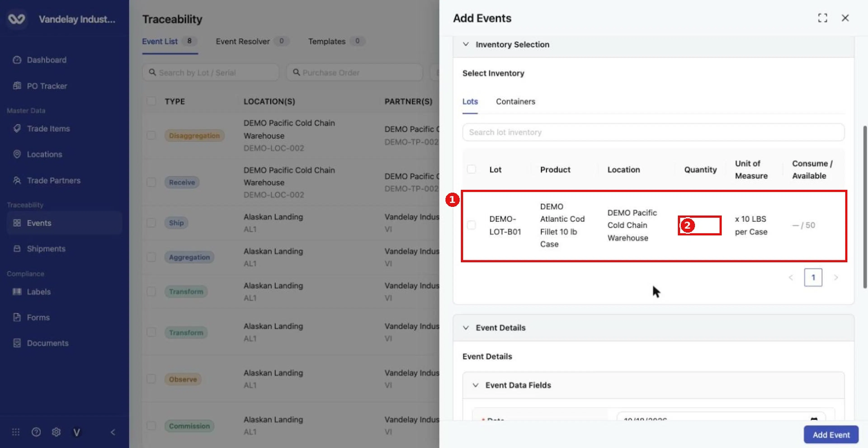The width and height of the screenshot is (868, 448).
Task: Close the Add Events panel
Action: 845,18
